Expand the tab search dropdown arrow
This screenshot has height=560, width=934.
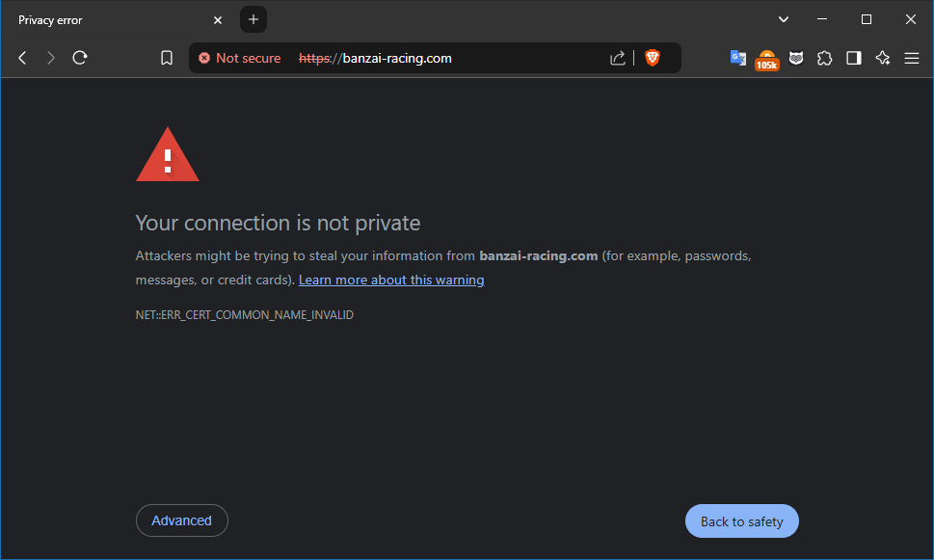[784, 19]
